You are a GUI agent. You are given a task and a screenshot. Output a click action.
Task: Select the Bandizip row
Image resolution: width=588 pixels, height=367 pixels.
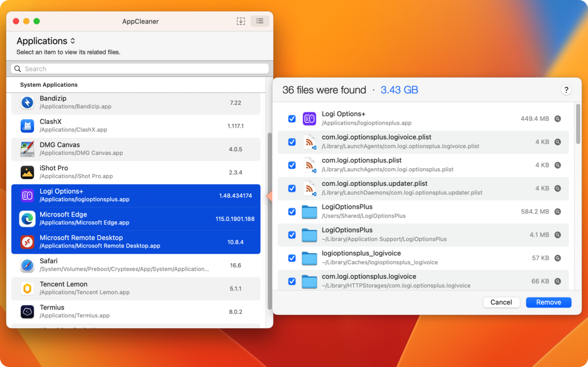[x=136, y=103]
